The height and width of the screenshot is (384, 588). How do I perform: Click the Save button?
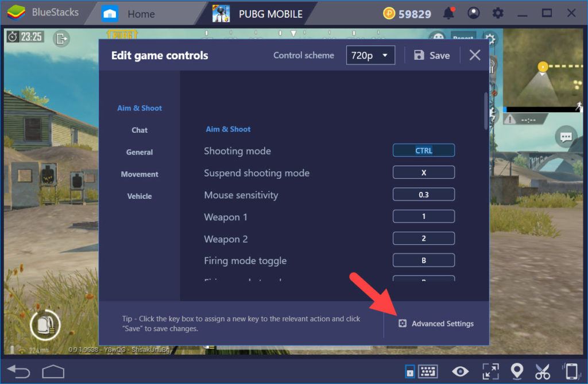tap(432, 55)
